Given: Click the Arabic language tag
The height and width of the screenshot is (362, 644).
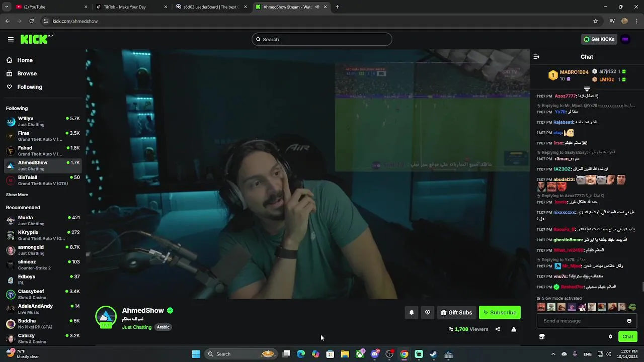Looking at the screenshot, I should (x=163, y=327).
